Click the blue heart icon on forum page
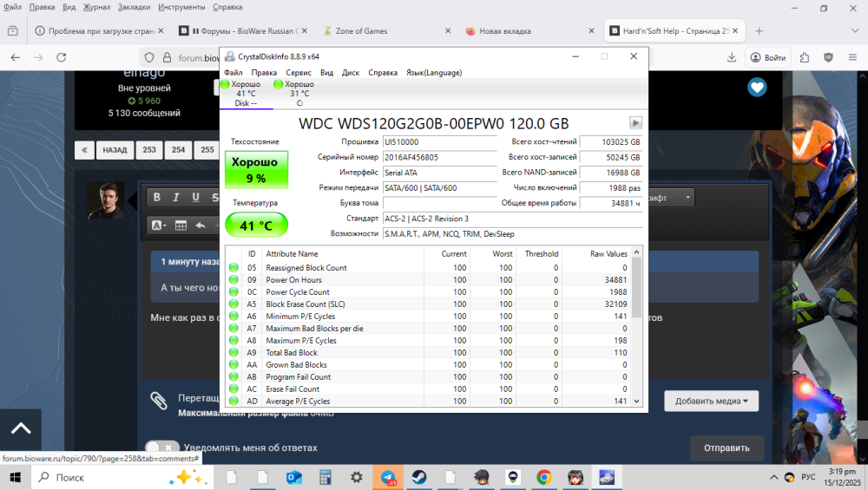 pos(757,88)
